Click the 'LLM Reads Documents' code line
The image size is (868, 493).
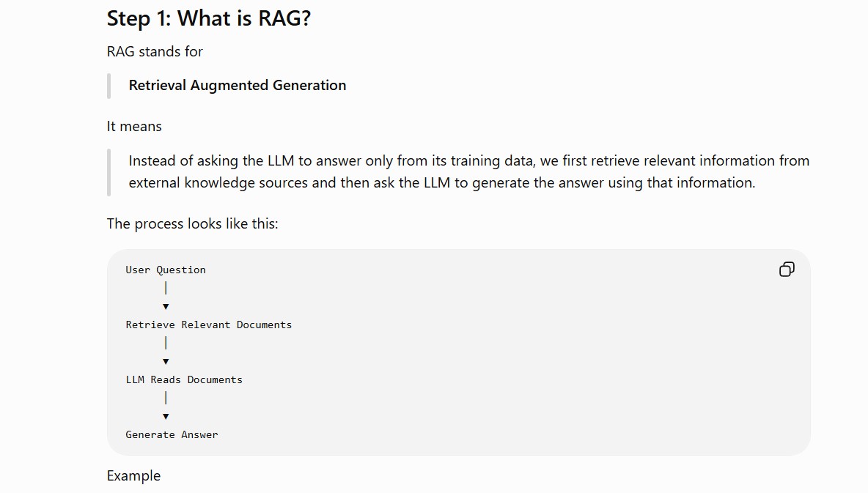184,379
